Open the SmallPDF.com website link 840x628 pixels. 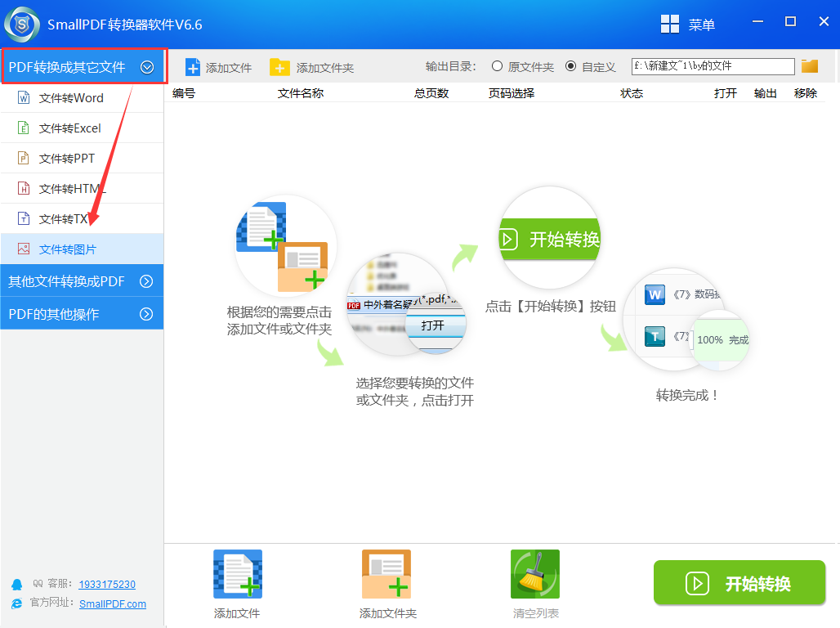point(113,603)
